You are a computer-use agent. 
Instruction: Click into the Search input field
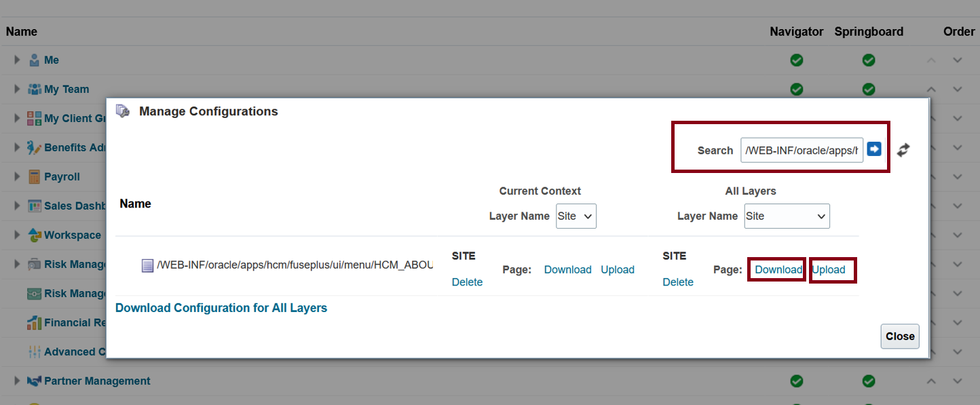pos(802,150)
